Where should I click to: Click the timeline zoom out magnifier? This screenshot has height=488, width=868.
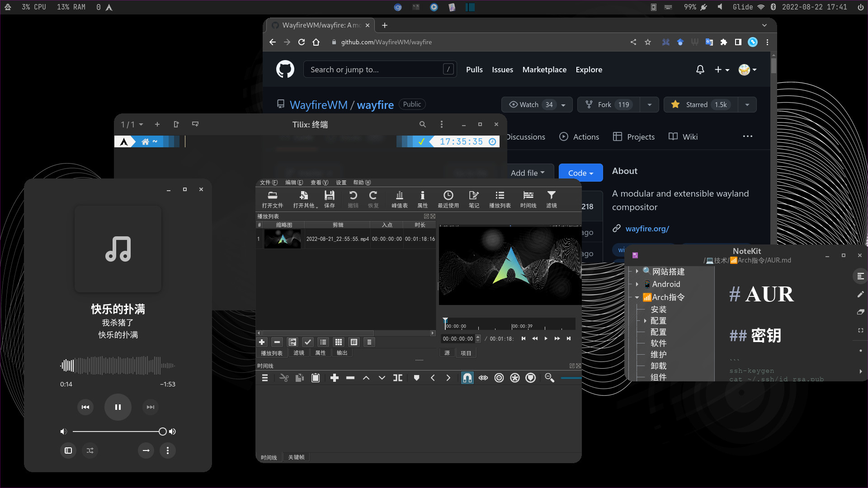pos(550,378)
